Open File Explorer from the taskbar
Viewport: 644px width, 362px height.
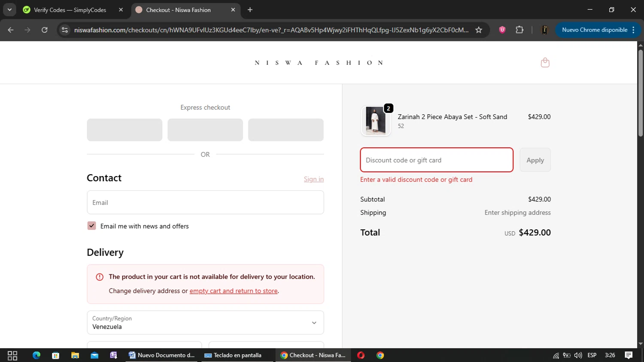(x=75, y=355)
